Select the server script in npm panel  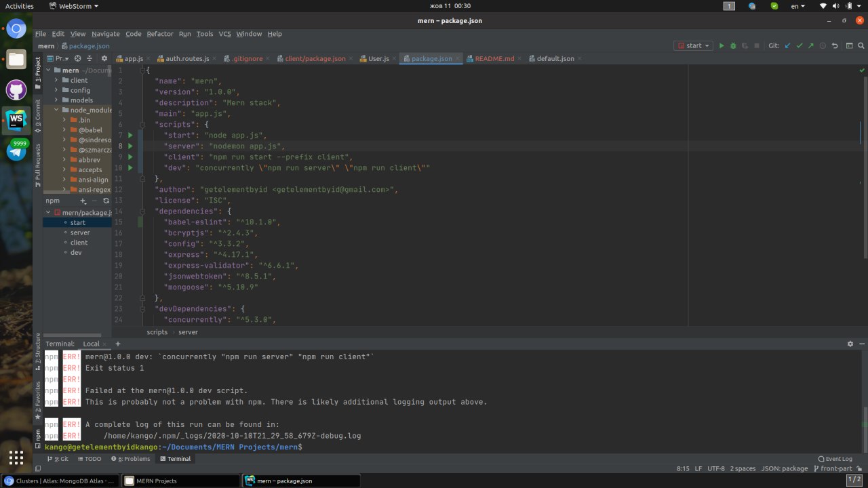coord(80,232)
